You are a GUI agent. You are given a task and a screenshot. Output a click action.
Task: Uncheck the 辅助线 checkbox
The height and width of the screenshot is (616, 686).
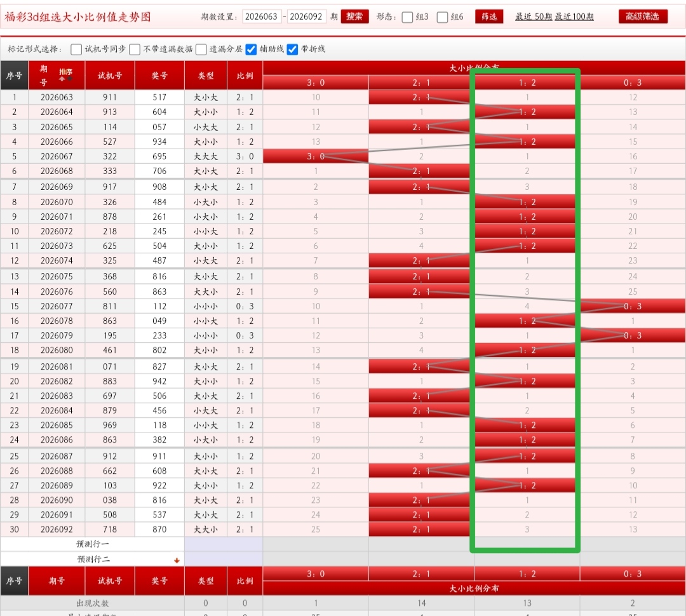coord(252,49)
